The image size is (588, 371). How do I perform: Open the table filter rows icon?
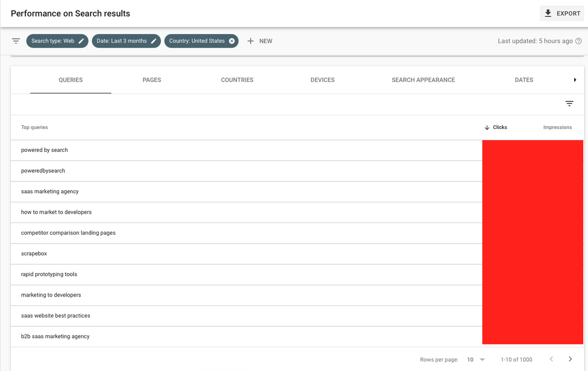[569, 104]
